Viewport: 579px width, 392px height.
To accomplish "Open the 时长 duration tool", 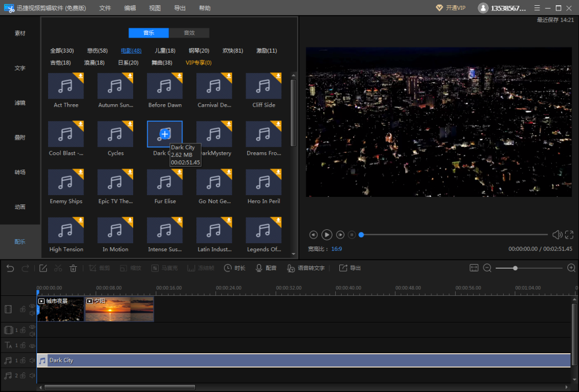I will pyautogui.click(x=234, y=268).
